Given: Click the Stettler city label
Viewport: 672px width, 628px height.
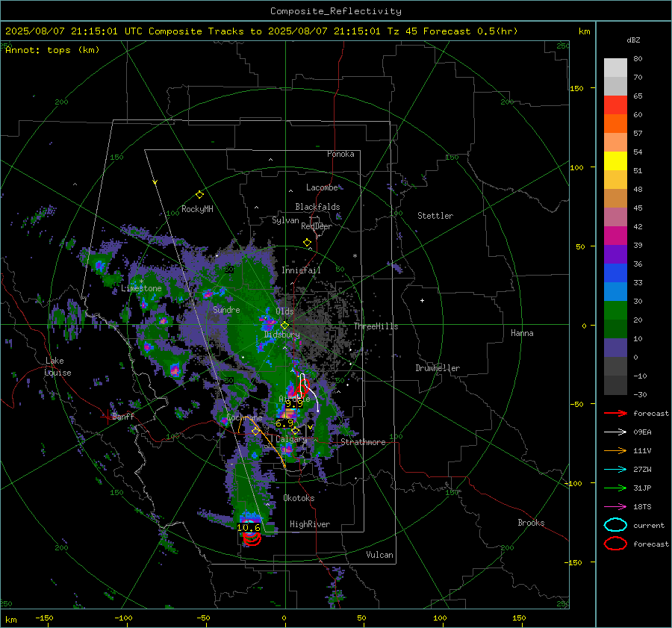Looking at the screenshot, I should click(x=435, y=216).
